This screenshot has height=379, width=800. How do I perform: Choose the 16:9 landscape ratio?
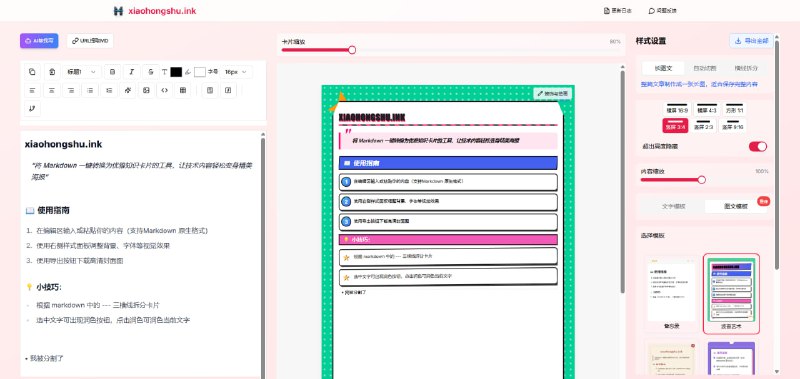pos(677,109)
